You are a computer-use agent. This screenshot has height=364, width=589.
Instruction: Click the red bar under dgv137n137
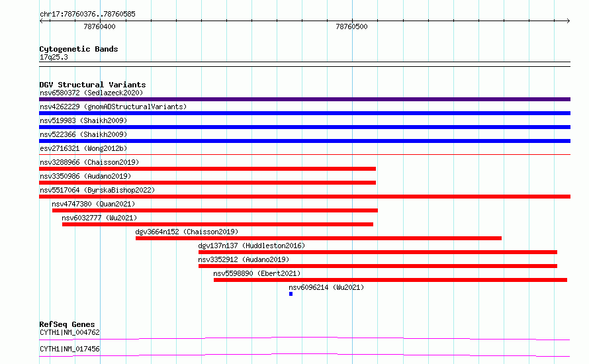378,252
